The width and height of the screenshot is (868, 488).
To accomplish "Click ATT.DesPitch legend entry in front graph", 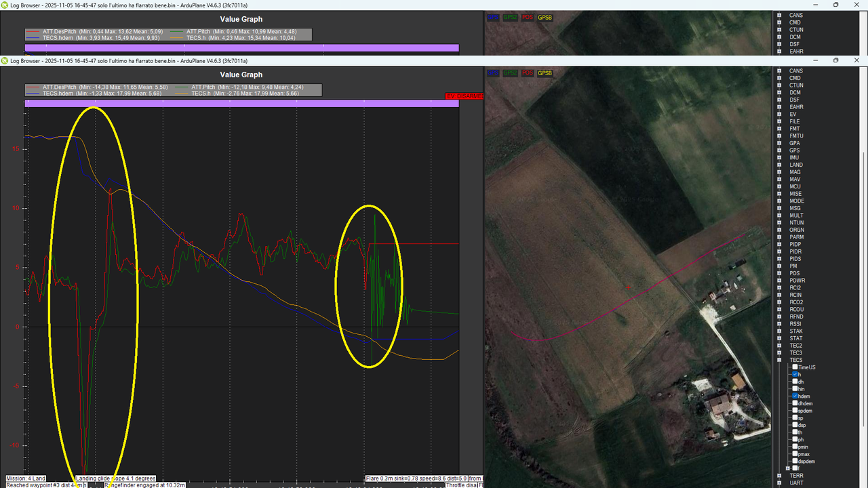I will (96, 87).
